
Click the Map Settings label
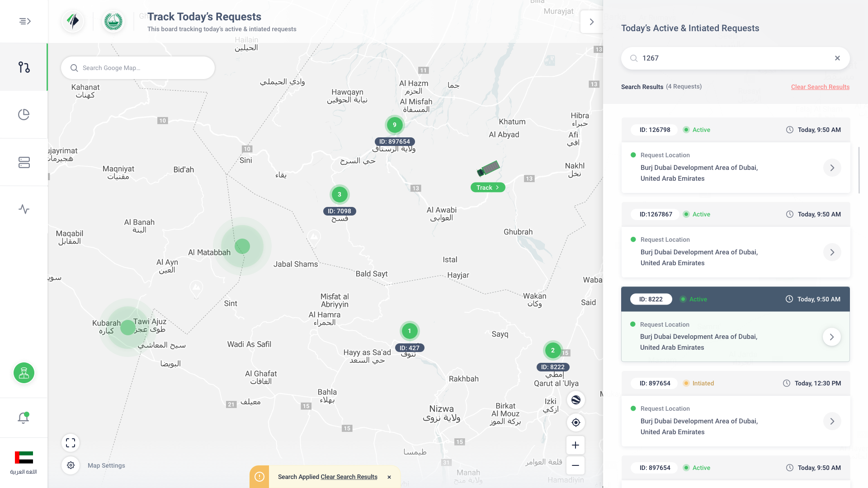coord(106,465)
